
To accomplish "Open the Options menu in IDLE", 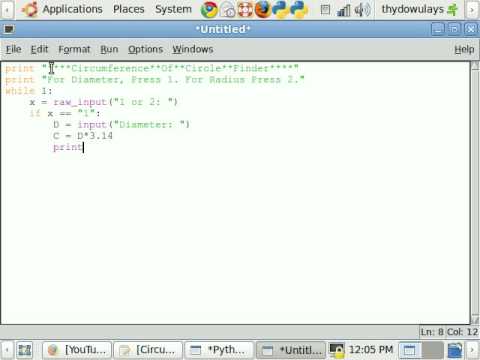I will 145,49.
